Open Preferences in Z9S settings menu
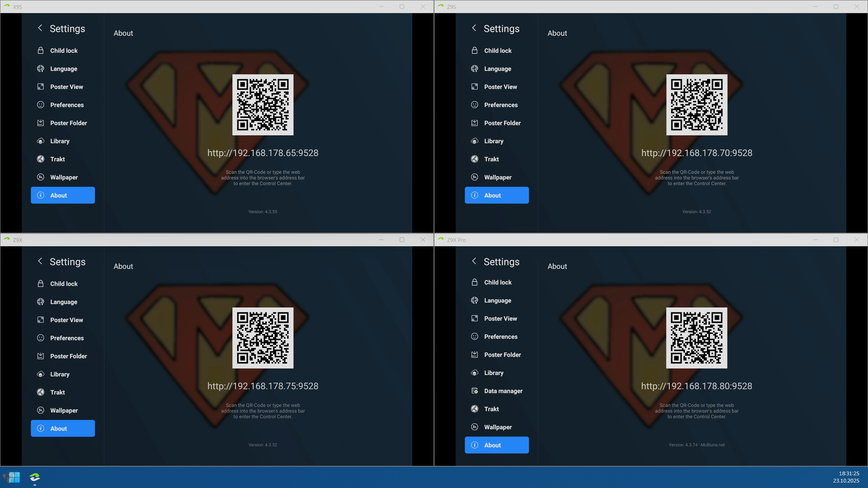This screenshot has width=868, height=488. 501,105
